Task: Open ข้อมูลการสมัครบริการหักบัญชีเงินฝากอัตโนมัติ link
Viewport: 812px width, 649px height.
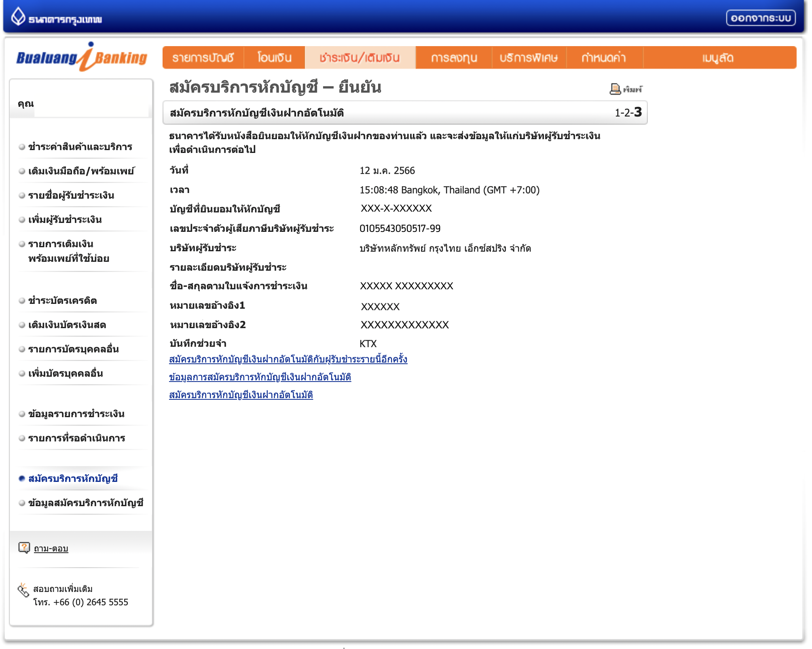Action: (260, 377)
